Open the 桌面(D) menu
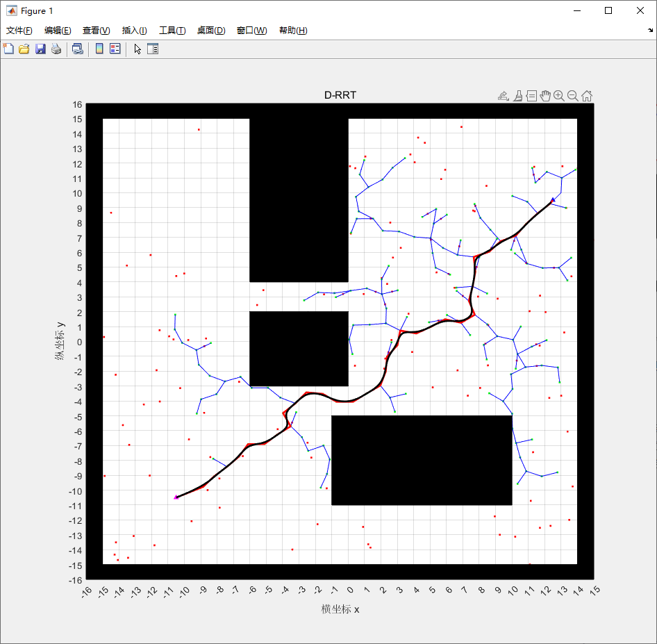 coord(211,30)
